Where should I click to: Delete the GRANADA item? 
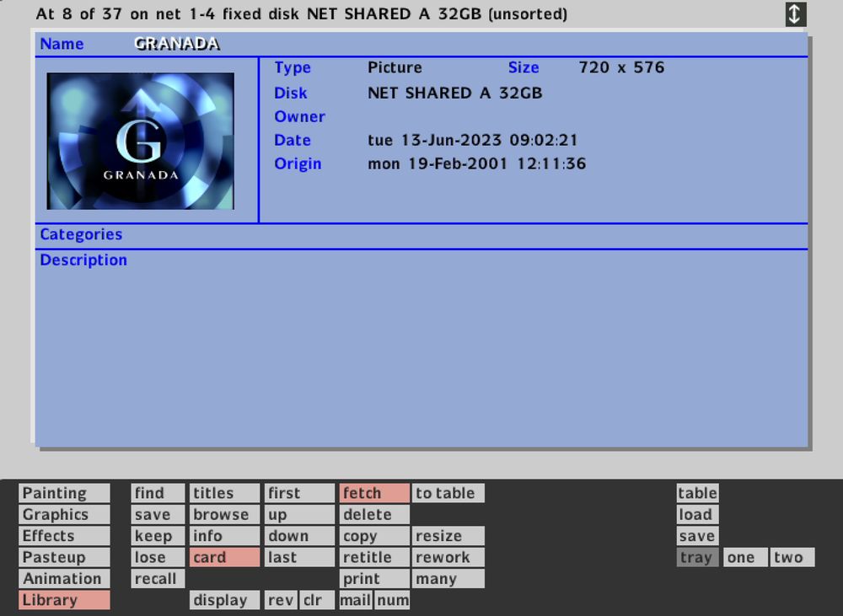coord(374,514)
